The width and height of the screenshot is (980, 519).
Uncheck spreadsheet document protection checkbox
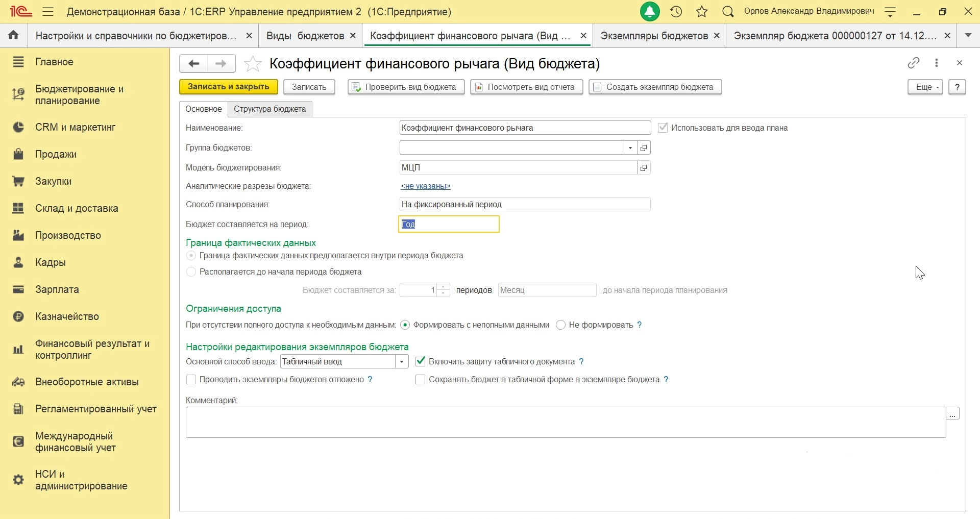[421, 361]
